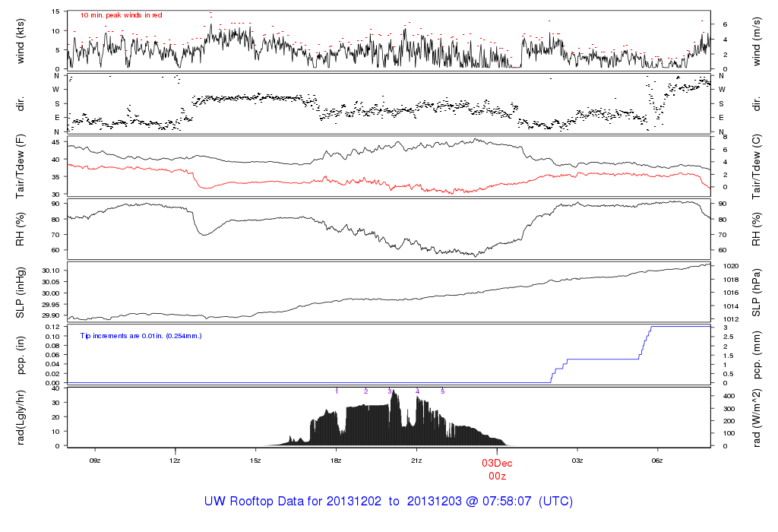The height and width of the screenshot is (532, 778).
Task: Select the '30.05' SLP inHg tick value
Action: click(x=51, y=282)
